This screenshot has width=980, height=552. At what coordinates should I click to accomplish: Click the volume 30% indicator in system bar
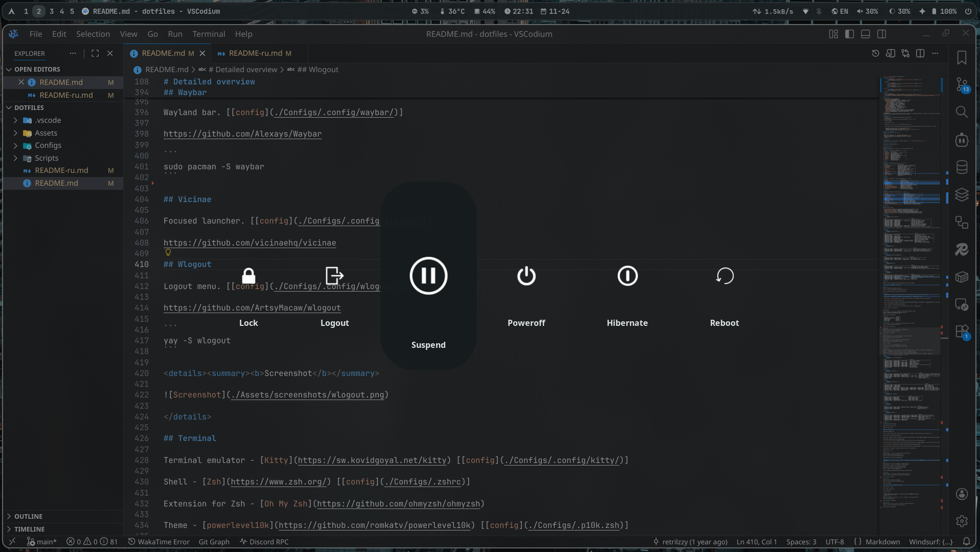(x=868, y=11)
